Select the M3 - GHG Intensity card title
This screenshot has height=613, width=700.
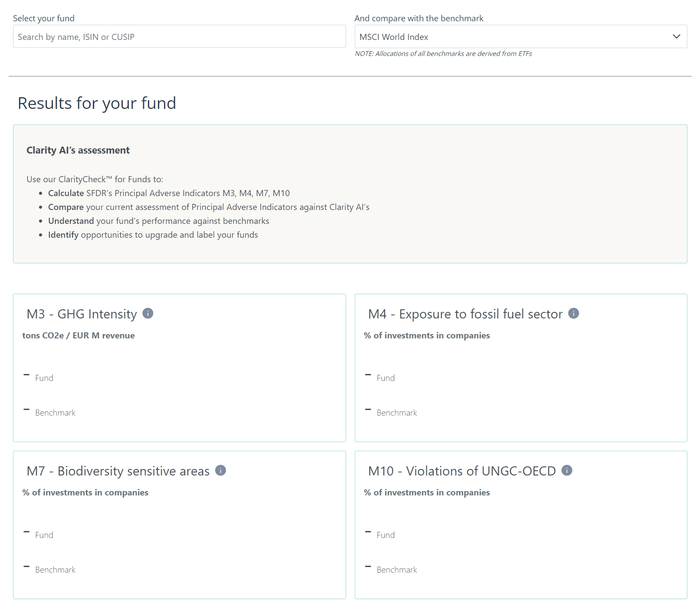82,314
